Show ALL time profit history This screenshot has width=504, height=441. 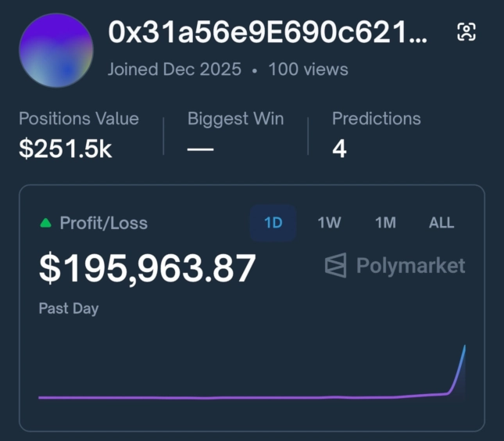(x=441, y=223)
